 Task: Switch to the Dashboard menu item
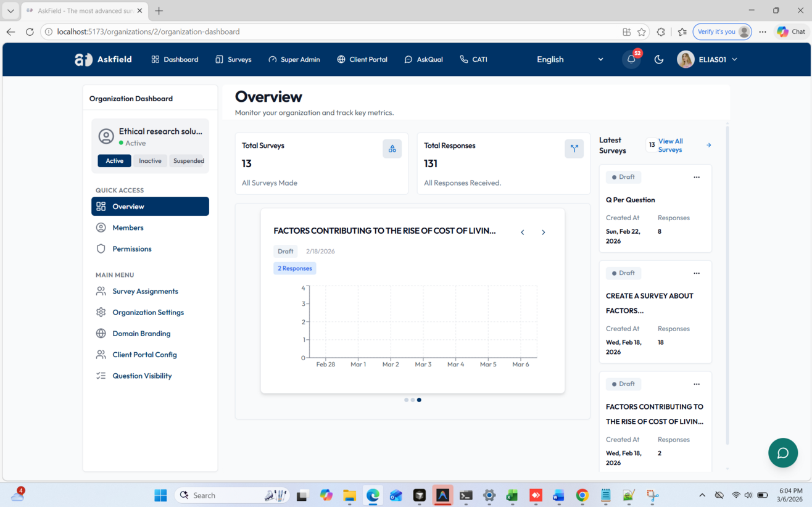(175, 59)
